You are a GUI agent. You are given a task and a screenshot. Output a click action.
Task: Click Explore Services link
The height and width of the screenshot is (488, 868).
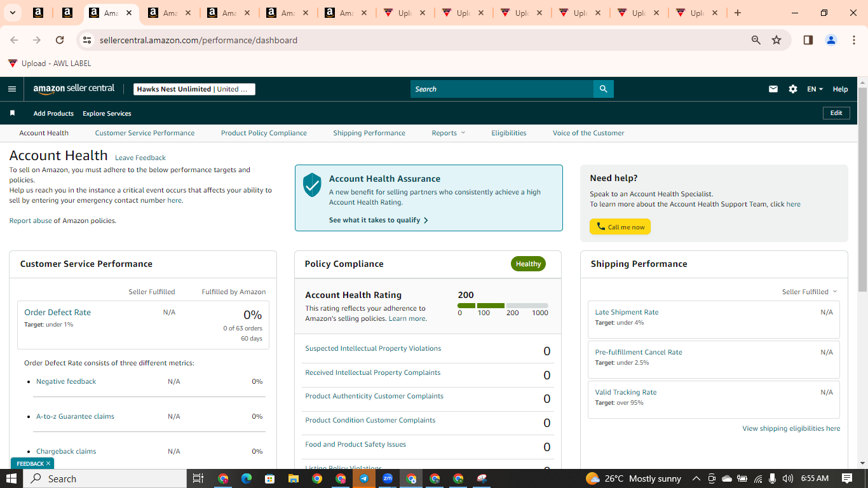[107, 113]
